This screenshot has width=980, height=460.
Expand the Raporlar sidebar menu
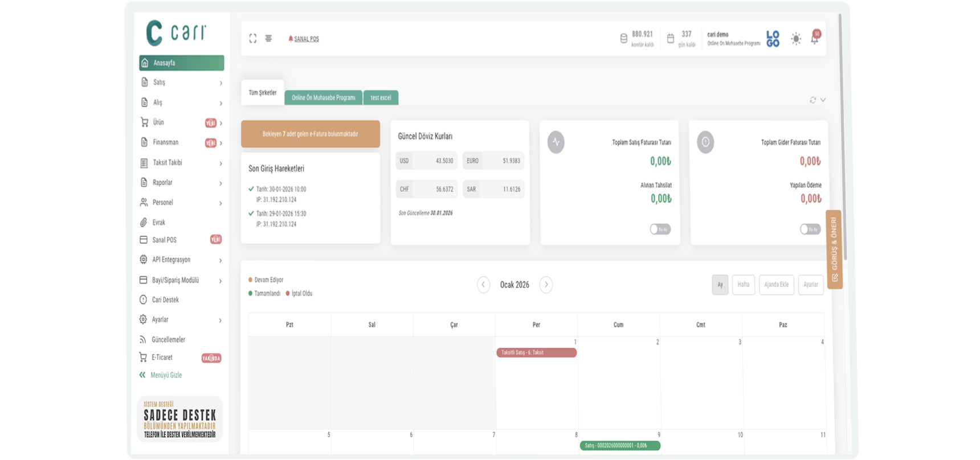pos(181,183)
